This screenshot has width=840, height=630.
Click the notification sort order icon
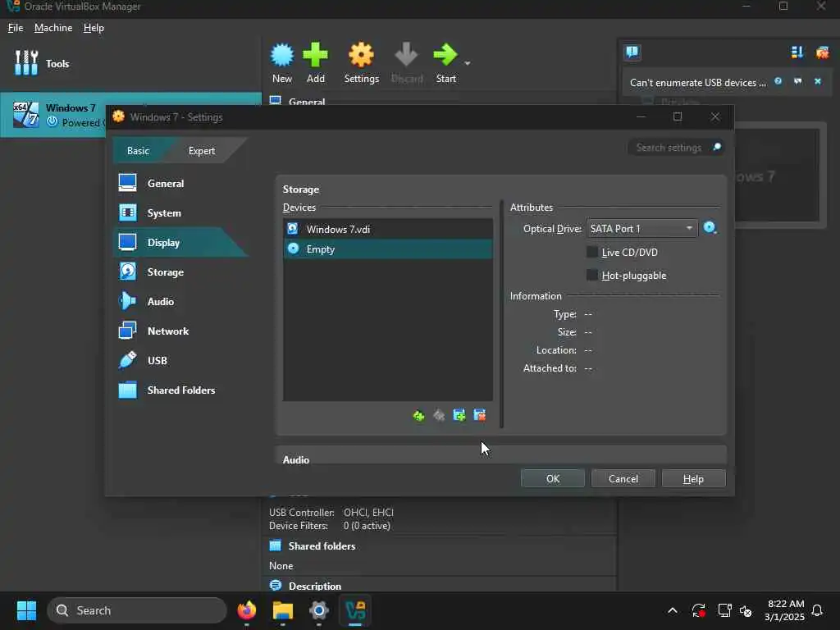click(x=797, y=52)
